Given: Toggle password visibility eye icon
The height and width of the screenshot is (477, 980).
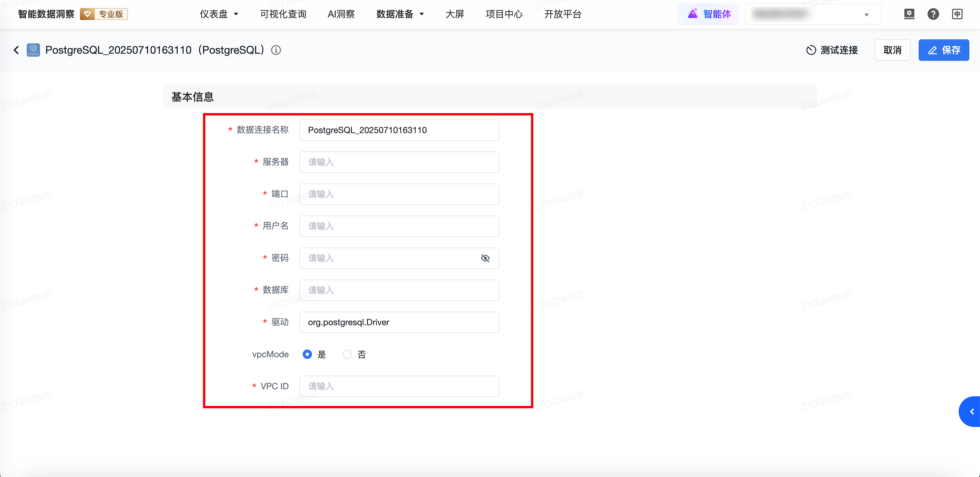Looking at the screenshot, I should click(485, 258).
